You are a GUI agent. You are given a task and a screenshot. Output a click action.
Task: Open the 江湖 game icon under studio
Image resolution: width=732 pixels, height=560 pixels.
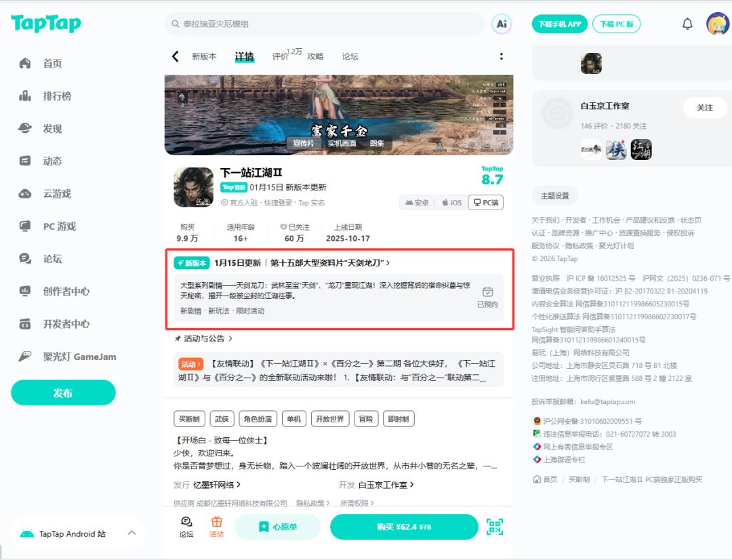point(641,149)
